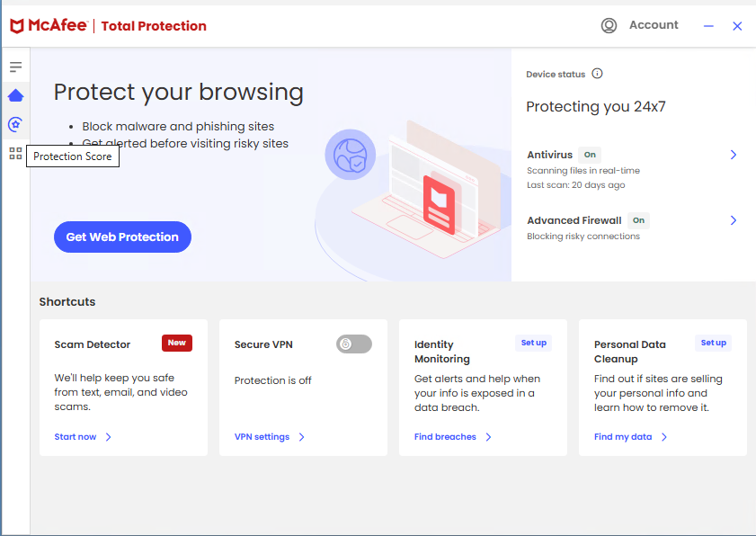Click the arrow beside Find breaches

pos(488,437)
